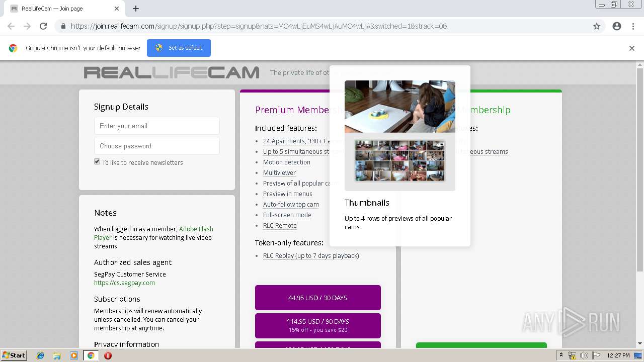
Task: Show details for Auto-follow top cam
Action: point(291,204)
